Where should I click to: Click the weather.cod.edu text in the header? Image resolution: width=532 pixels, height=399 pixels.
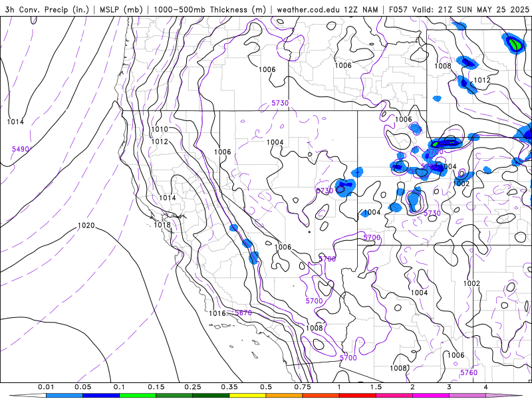click(x=308, y=9)
